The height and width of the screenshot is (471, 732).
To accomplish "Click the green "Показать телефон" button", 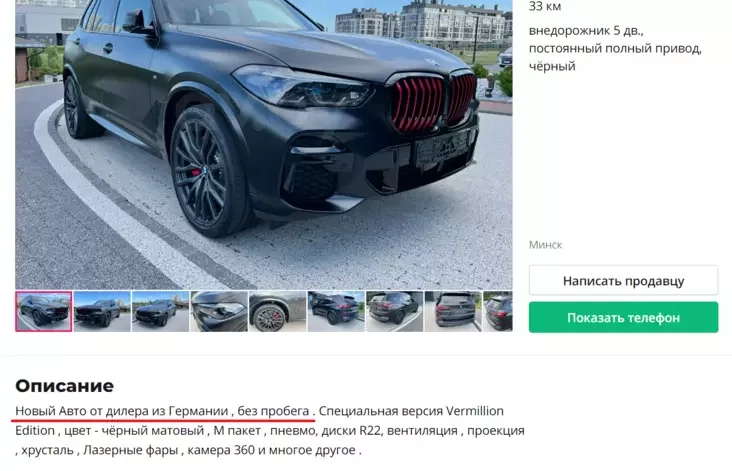I will point(623,317).
